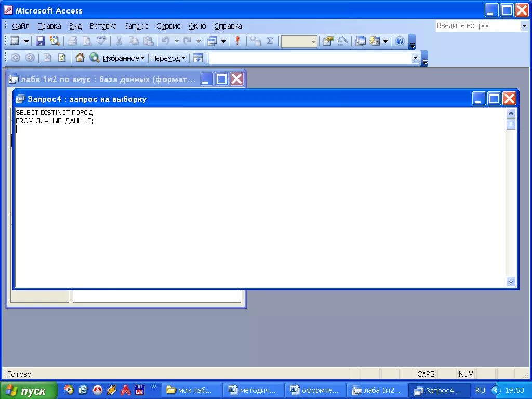Click the Help question mark icon
This screenshot has height=399, width=532.
pos(400,41)
